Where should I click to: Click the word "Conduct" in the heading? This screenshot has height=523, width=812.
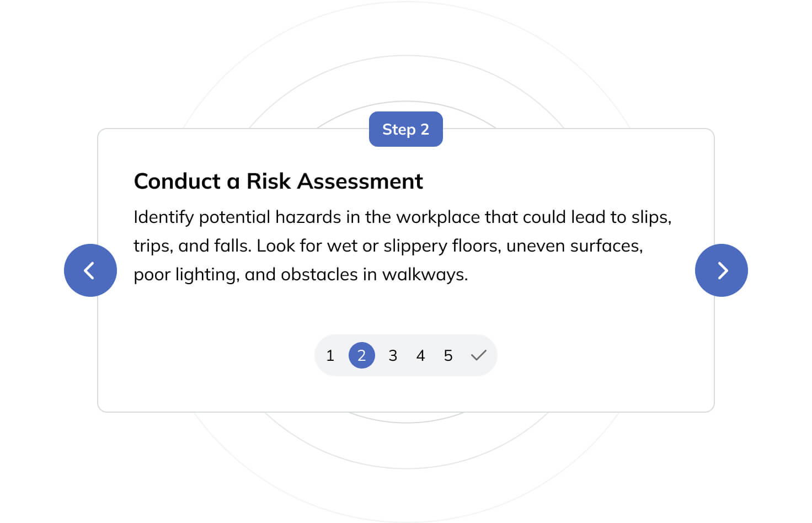[x=177, y=181]
